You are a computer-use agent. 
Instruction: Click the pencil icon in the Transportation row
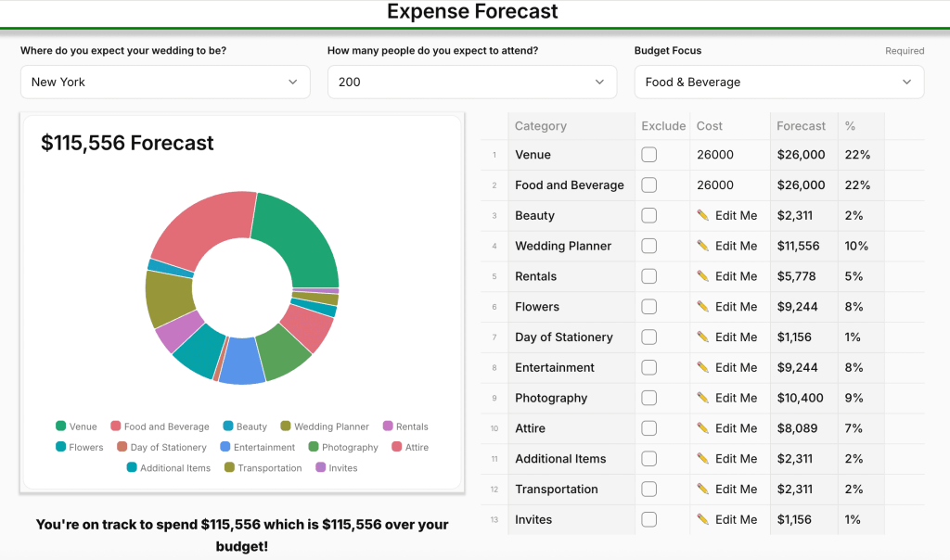[x=702, y=490]
